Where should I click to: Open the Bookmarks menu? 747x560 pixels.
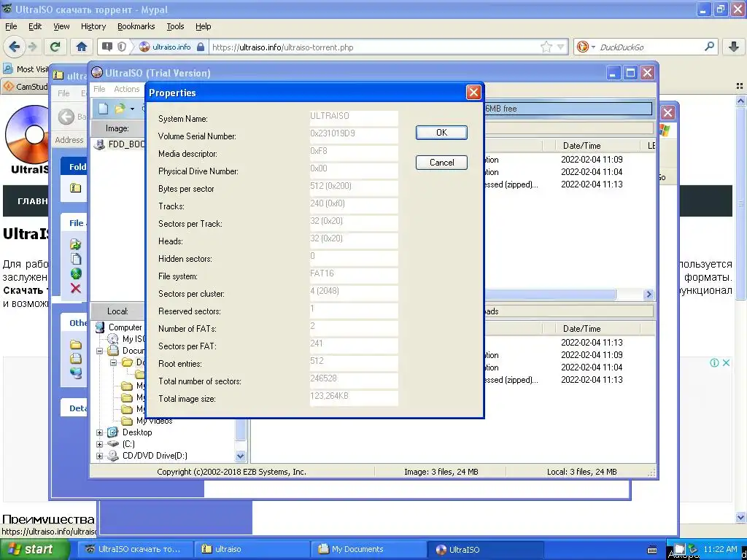(136, 26)
